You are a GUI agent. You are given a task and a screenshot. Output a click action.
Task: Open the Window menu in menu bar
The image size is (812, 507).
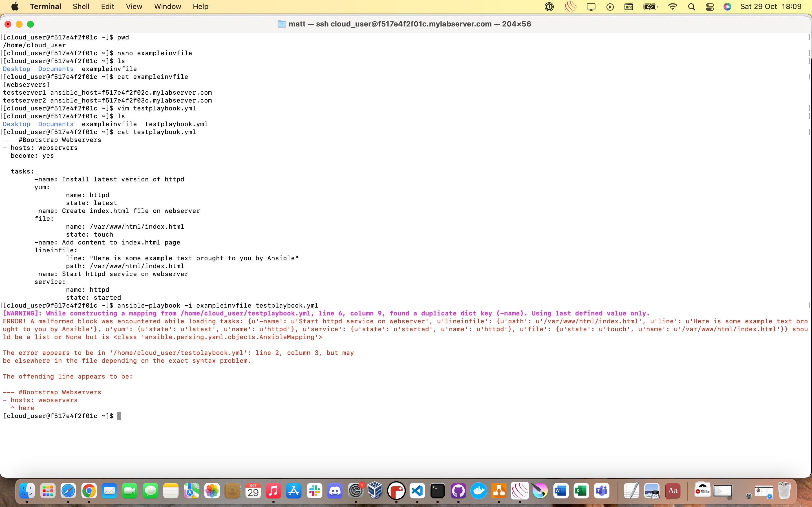(167, 7)
